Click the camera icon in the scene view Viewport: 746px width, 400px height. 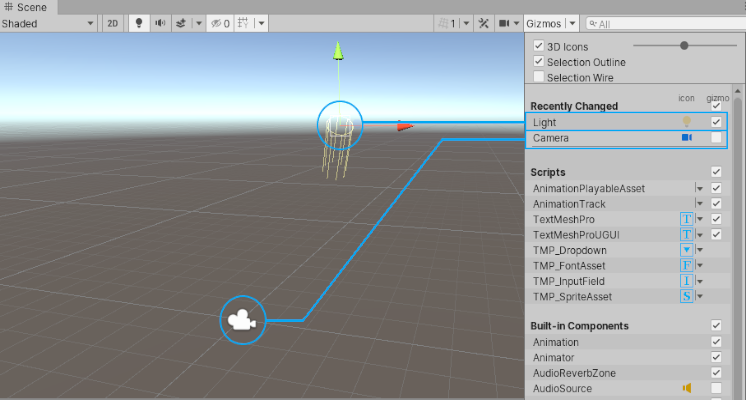[241, 321]
